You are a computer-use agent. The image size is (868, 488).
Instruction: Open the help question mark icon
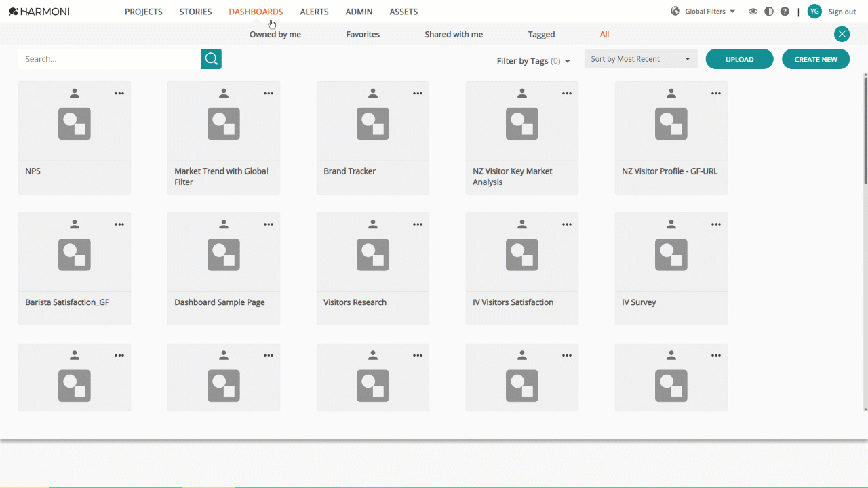click(x=785, y=12)
